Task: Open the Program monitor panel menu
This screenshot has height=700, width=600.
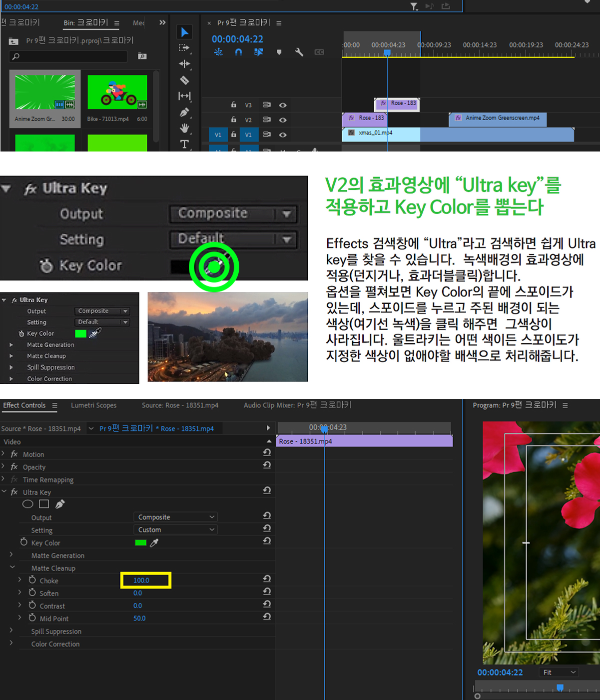Action: (565, 405)
